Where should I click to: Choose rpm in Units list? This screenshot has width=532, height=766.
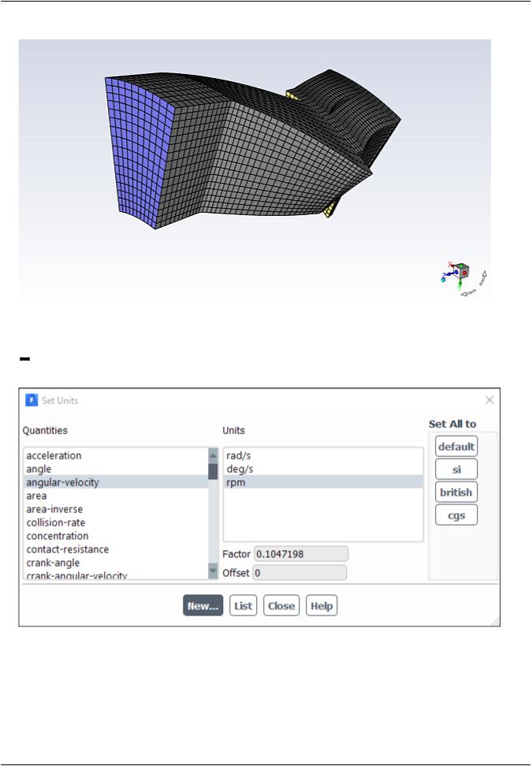[x=323, y=482]
